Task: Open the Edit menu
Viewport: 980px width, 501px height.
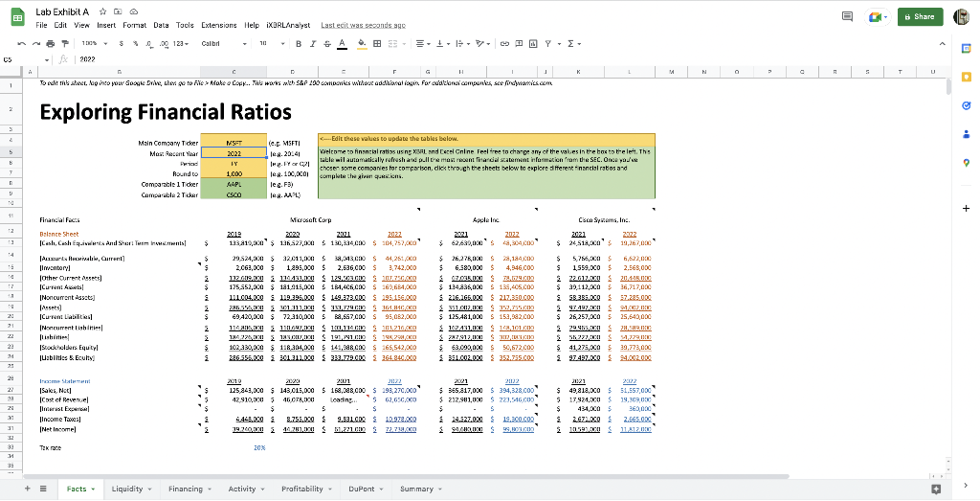Action: click(60, 25)
